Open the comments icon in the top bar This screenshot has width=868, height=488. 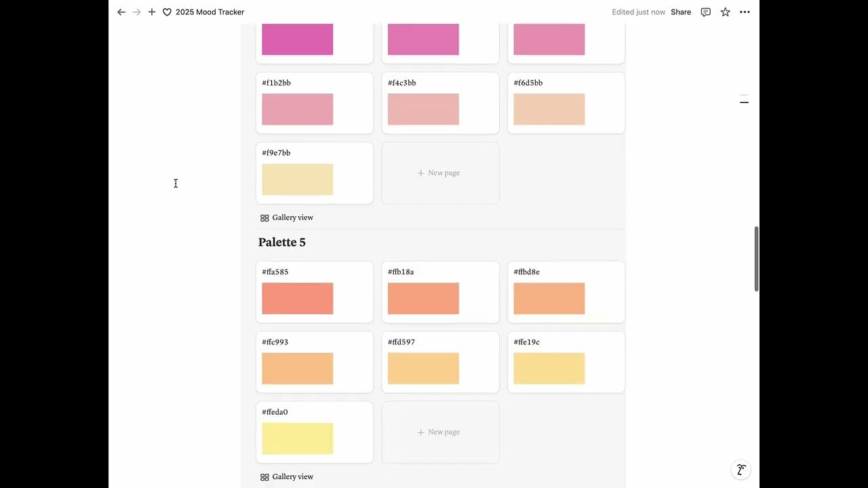coord(706,12)
